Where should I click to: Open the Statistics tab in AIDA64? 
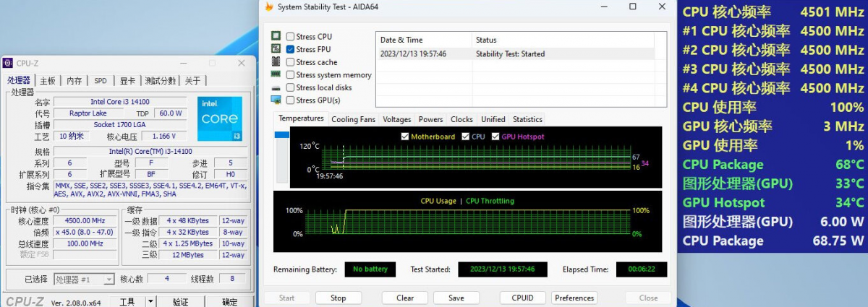[527, 119]
